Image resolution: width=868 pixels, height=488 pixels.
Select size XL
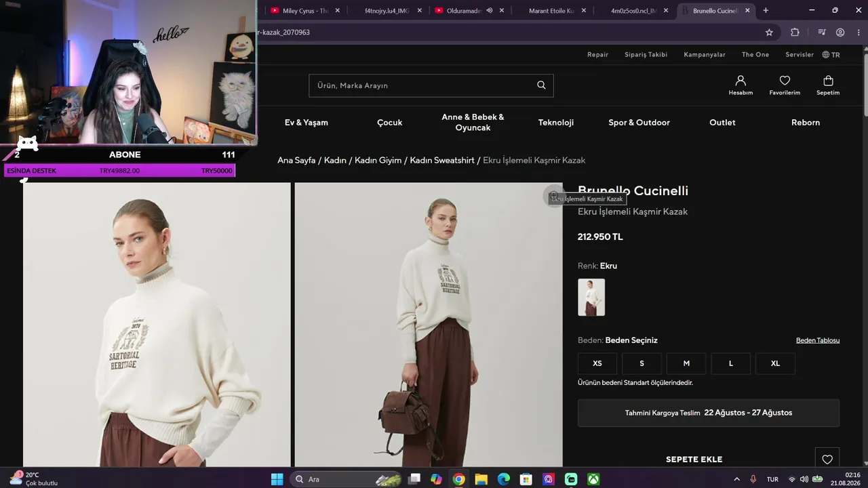point(775,363)
